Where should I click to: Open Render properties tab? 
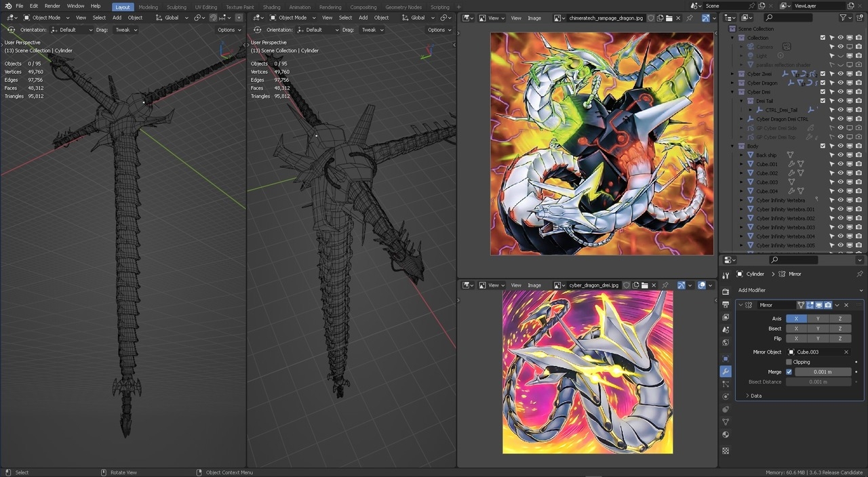point(726,291)
